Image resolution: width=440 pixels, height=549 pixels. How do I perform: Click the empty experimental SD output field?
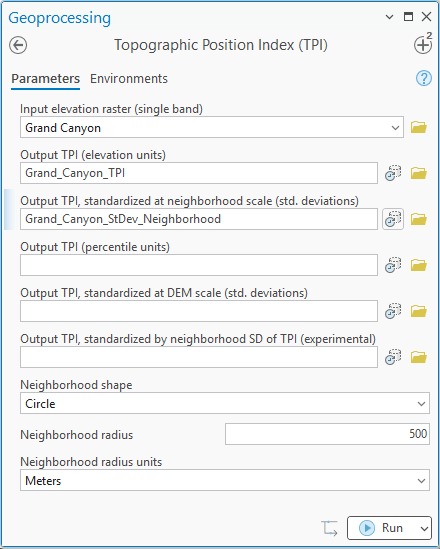tap(199, 357)
